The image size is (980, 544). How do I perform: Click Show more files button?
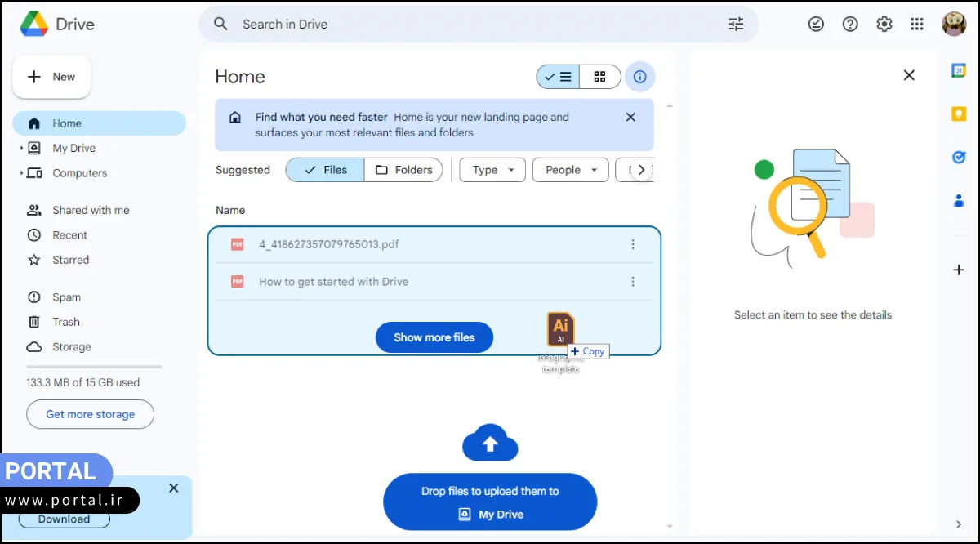pos(434,337)
